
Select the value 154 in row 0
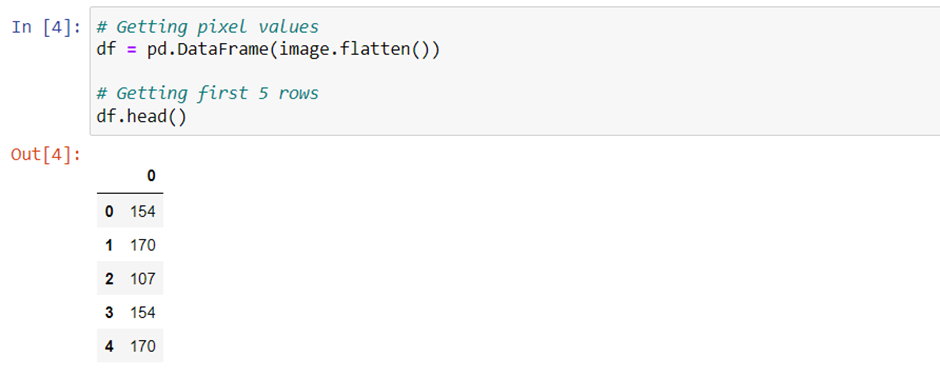click(143, 211)
